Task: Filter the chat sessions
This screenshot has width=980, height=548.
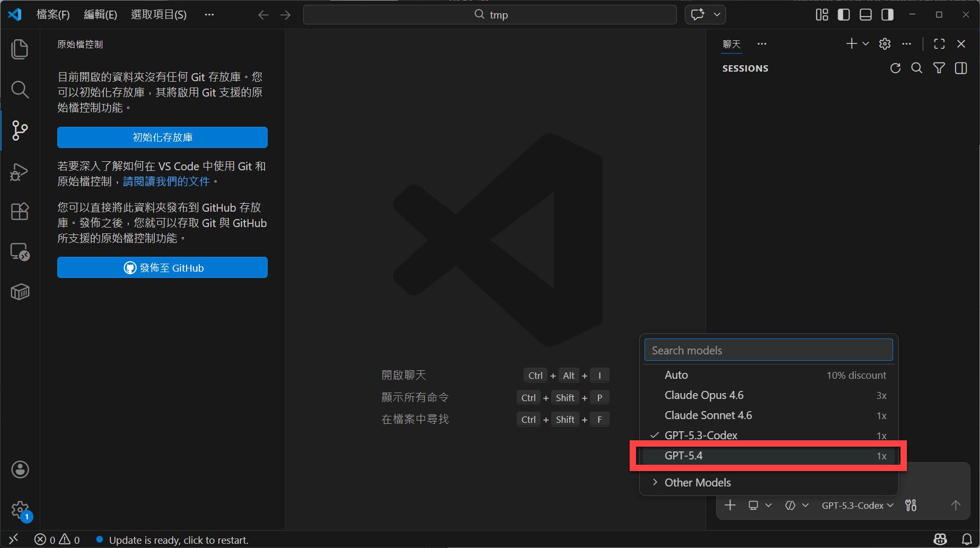Action: pyautogui.click(x=939, y=68)
